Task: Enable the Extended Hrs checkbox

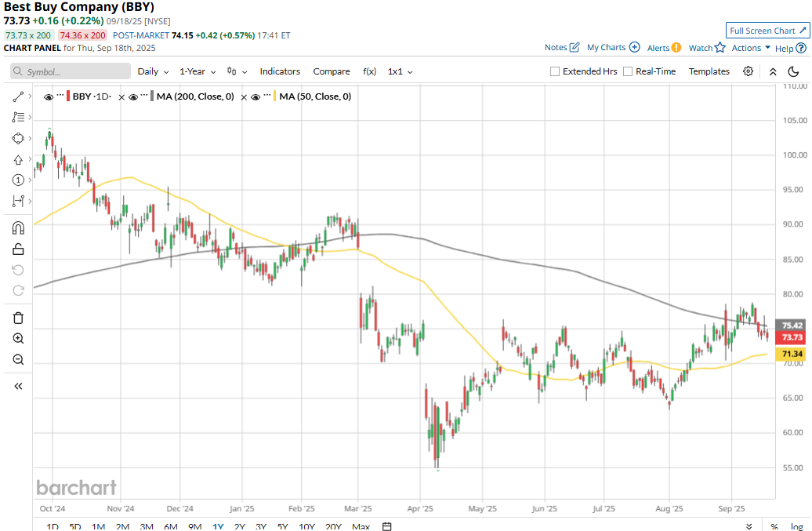Action: coord(555,71)
